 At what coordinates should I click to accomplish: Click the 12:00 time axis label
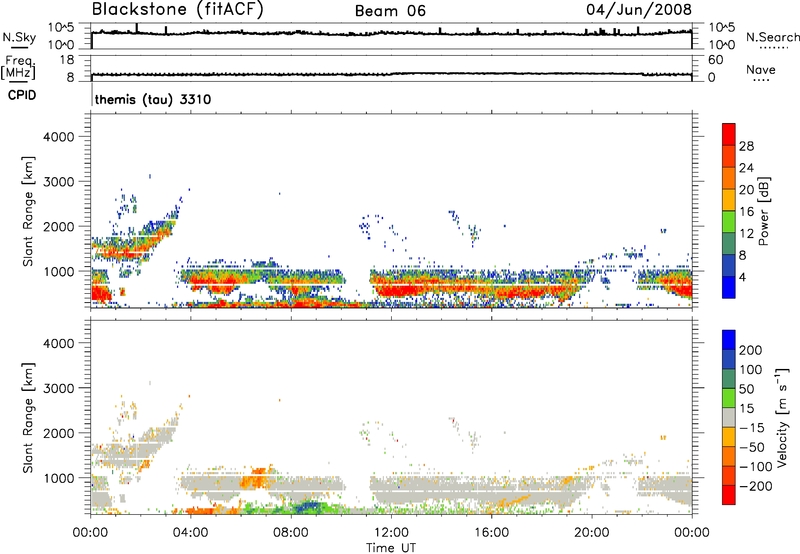391,533
